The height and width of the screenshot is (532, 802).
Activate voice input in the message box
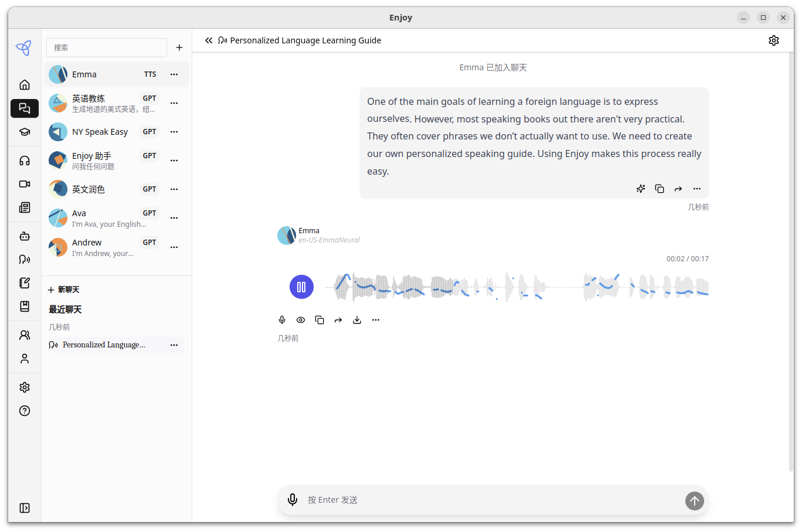[293, 500]
